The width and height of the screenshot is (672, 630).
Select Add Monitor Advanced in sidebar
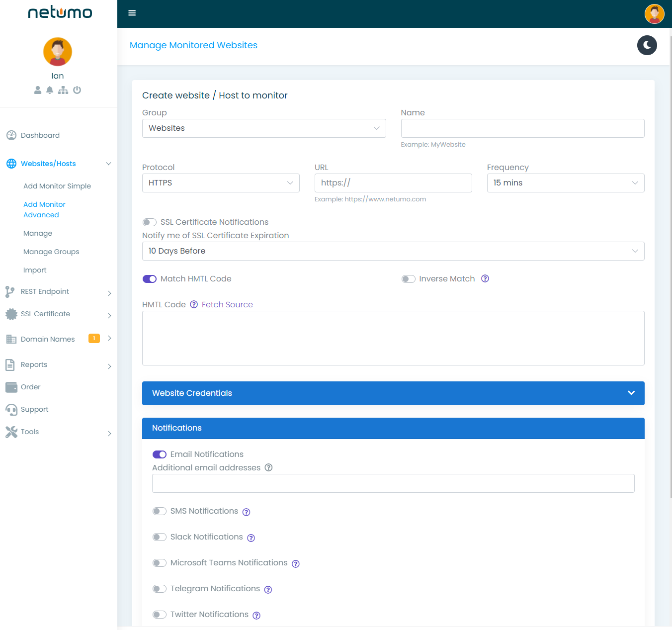click(x=44, y=210)
